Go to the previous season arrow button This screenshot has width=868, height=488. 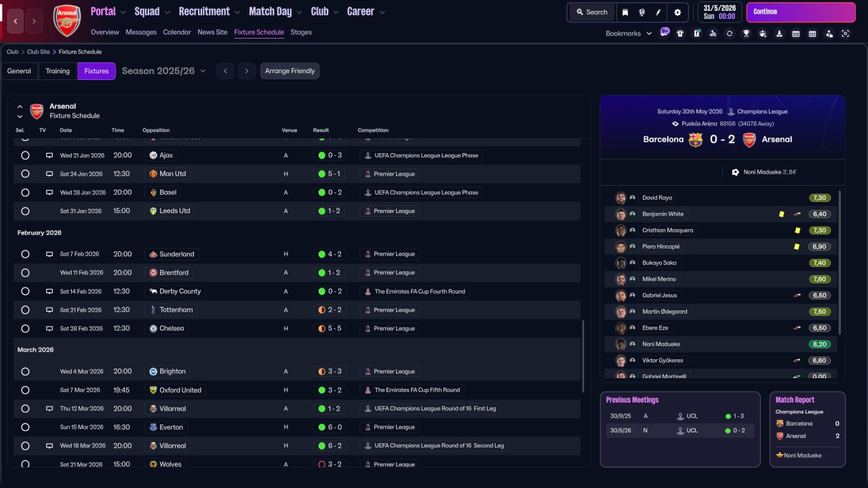pos(225,71)
